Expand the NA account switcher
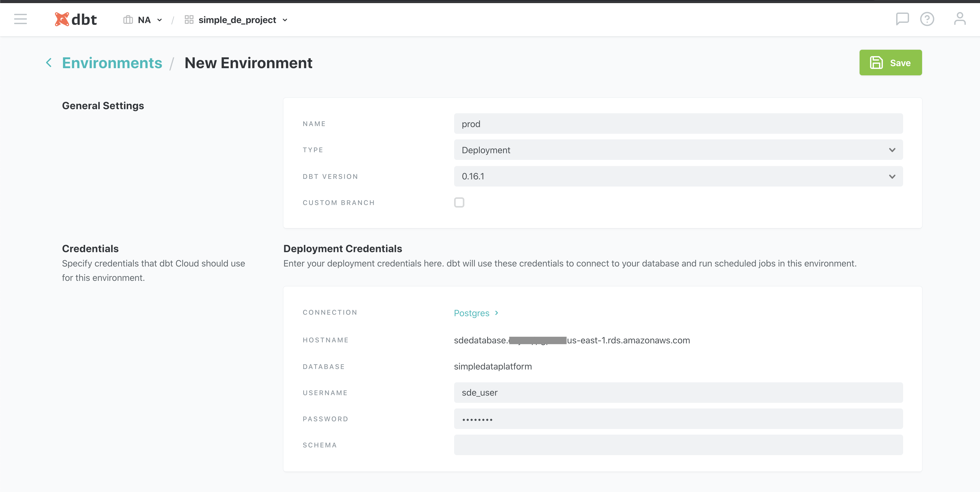Image resolution: width=980 pixels, height=492 pixels. click(149, 20)
